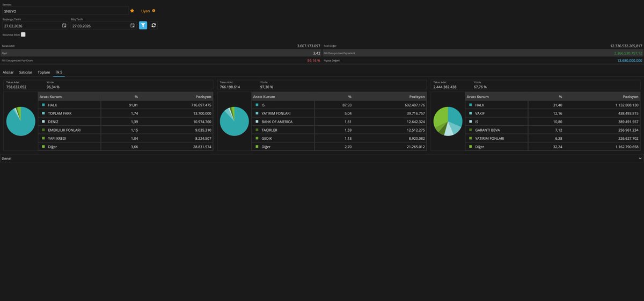Expand the Genel section chevron
This screenshot has height=301, width=644.
coord(640,159)
